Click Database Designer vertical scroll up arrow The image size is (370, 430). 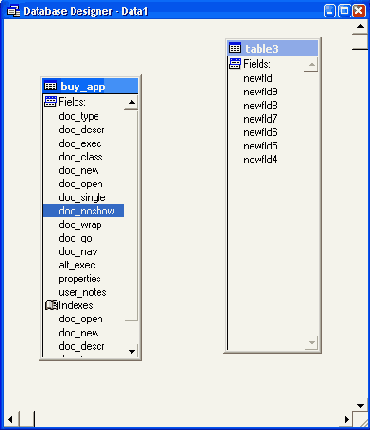(x=360, y=27)
